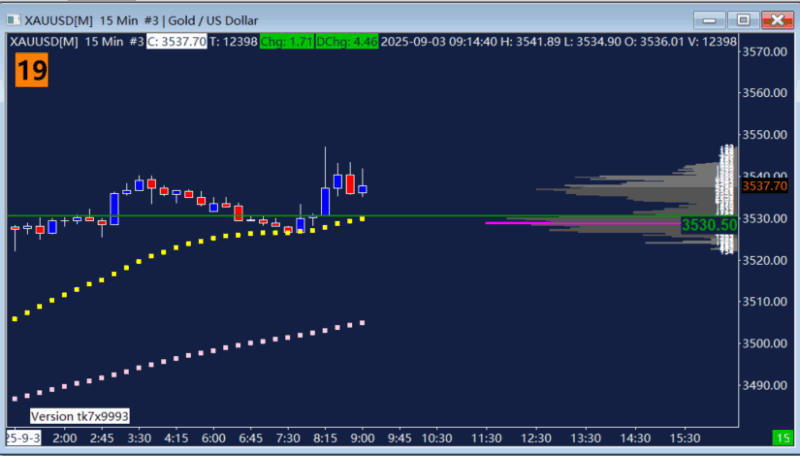This screenshot has height=456, width=800.
Task: Click the 25-9-3 date label on time axis
Action: (x=22, y=438)
